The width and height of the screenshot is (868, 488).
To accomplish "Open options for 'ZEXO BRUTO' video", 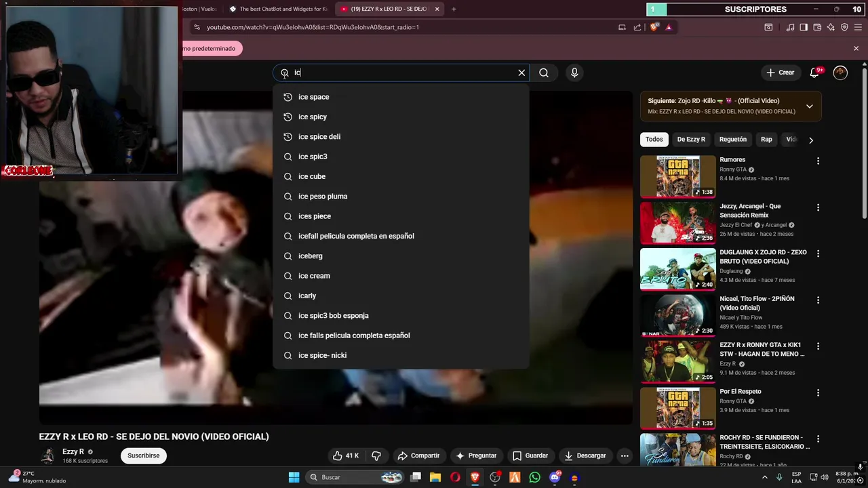I will click(x=818, y=253).
